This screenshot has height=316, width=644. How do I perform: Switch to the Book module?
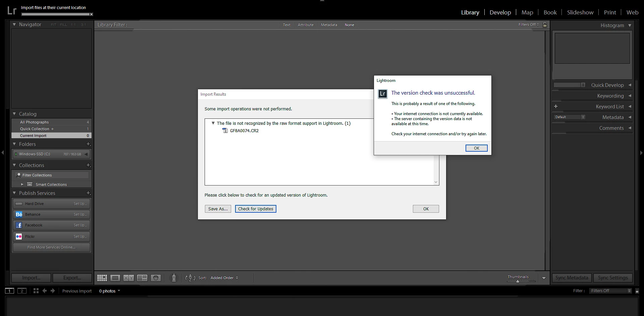tap(550, 12)
